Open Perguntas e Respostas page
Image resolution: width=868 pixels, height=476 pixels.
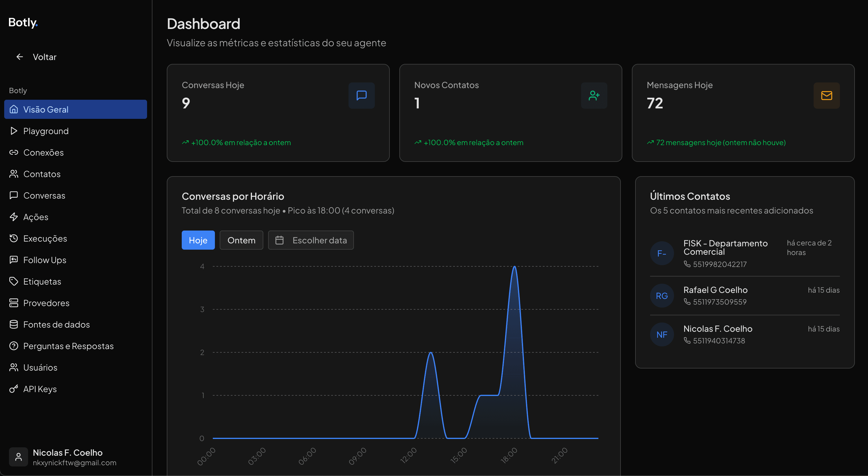(68, 346)
